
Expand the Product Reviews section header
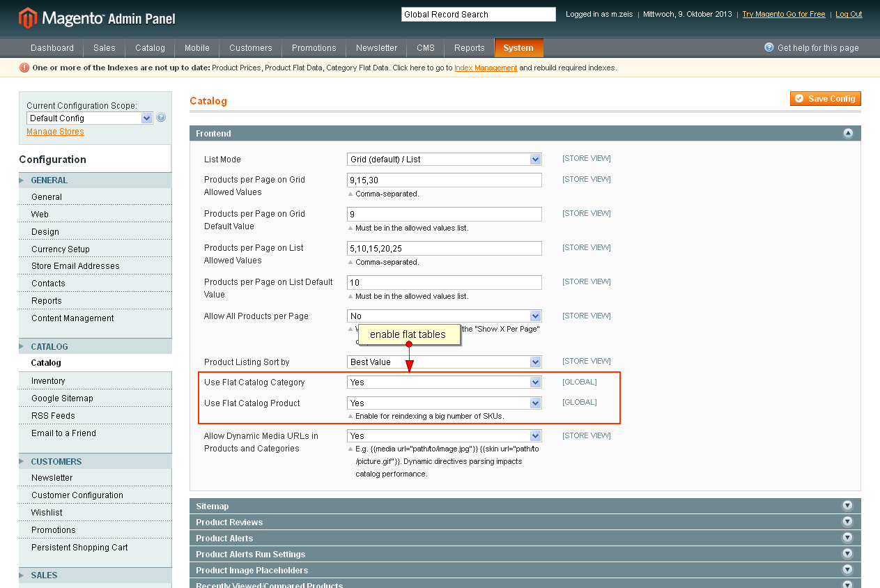pyautogui.click(x=525, y=522)
